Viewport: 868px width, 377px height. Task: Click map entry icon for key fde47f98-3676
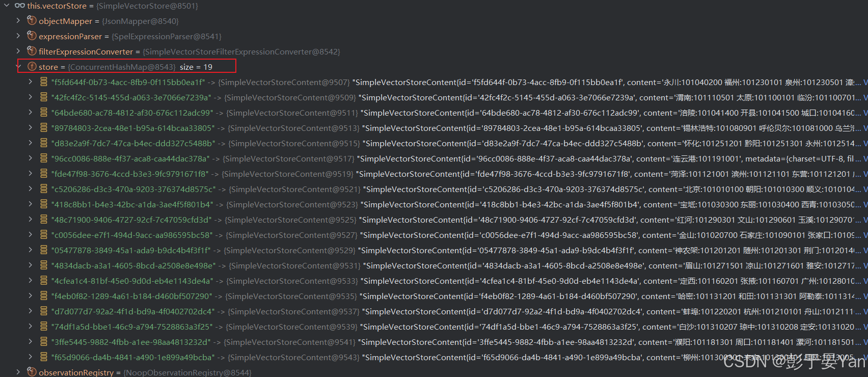[x=44, y=174]
